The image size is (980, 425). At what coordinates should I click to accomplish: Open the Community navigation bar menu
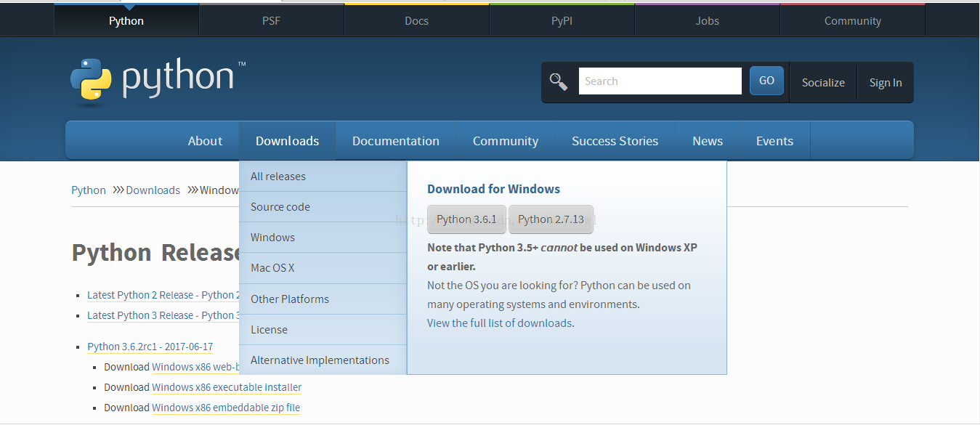[x=506, y=141]
